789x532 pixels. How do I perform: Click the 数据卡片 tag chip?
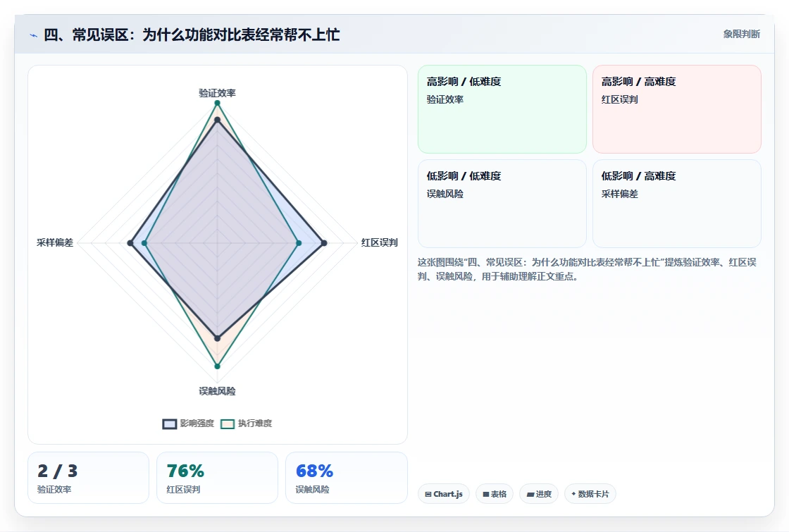pos(590,494)
